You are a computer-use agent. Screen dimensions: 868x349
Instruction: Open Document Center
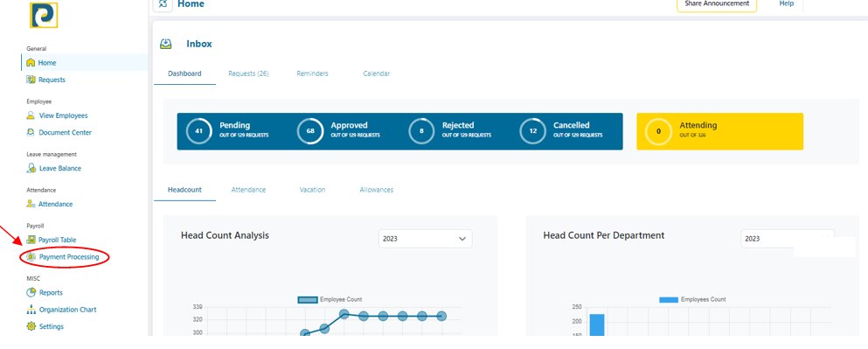click(65, 132)
